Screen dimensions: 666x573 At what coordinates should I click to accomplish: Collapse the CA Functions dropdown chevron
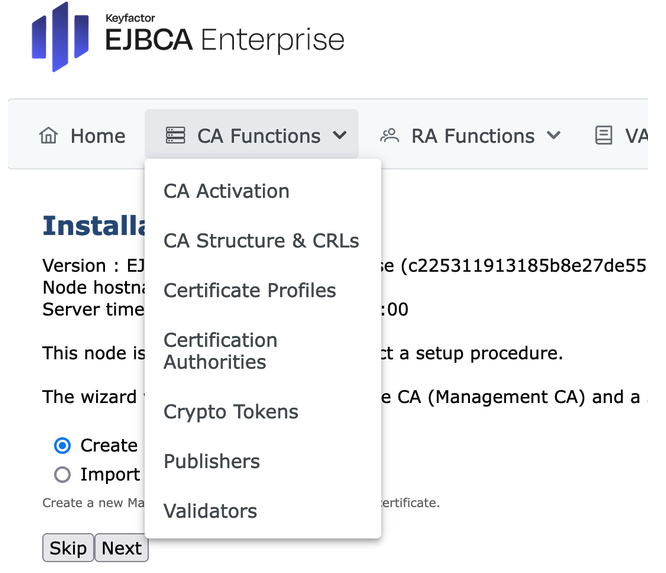click(x=340, y=136)
